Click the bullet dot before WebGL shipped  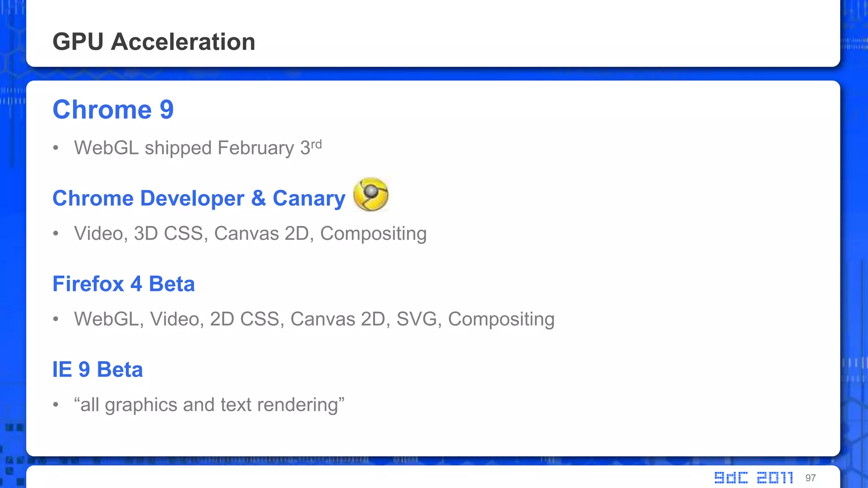pyautogui.click(x=56, y=148)
